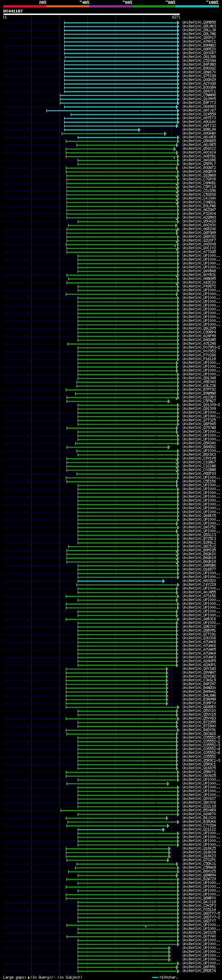Open hit UniRef100_Q9MB58

(x=199, y=23)
